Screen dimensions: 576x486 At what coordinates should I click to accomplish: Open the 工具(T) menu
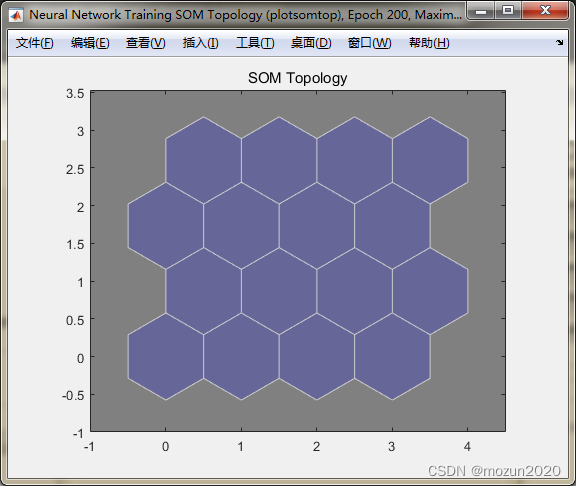point(255,43)
